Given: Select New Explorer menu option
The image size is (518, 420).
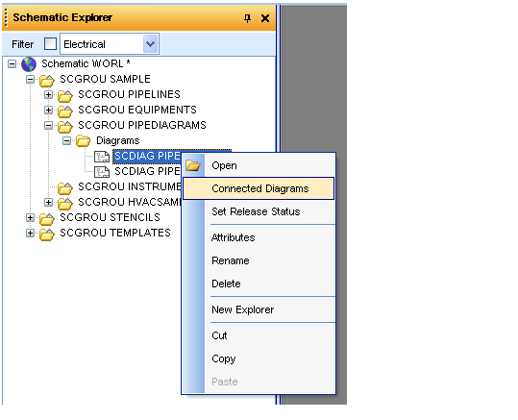Looking at the screenshot, I should pyautogui.click(x=243, y=309).
